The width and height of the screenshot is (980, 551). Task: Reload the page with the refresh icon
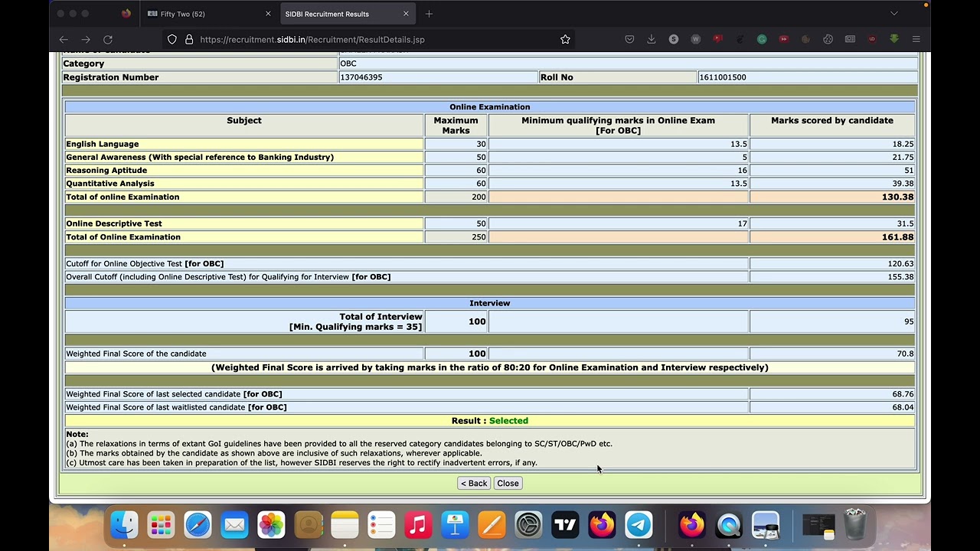[108, 39]
